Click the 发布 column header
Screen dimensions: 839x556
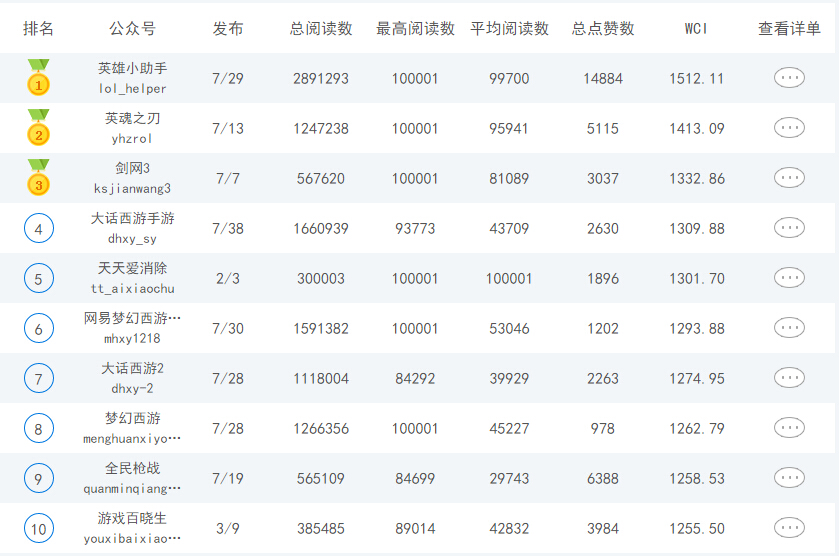point(228,28)
